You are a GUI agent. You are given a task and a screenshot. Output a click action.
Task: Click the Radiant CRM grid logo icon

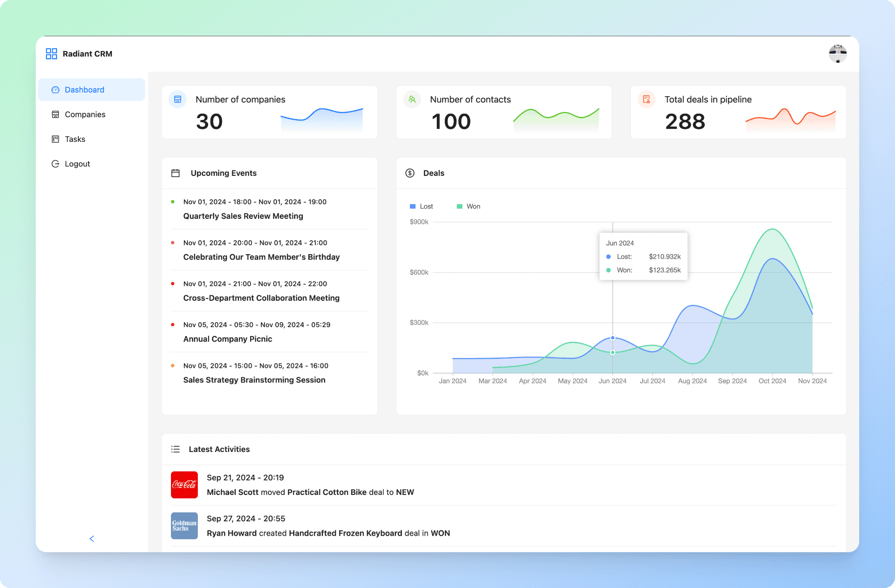click(x=51, y=54)
